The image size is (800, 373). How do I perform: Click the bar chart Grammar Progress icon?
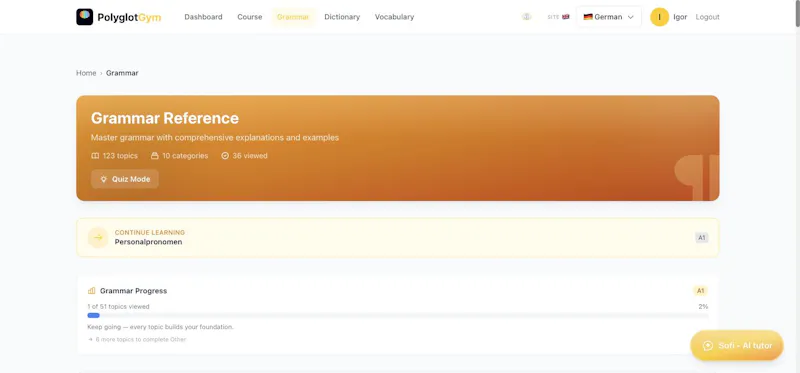(92, 291)
